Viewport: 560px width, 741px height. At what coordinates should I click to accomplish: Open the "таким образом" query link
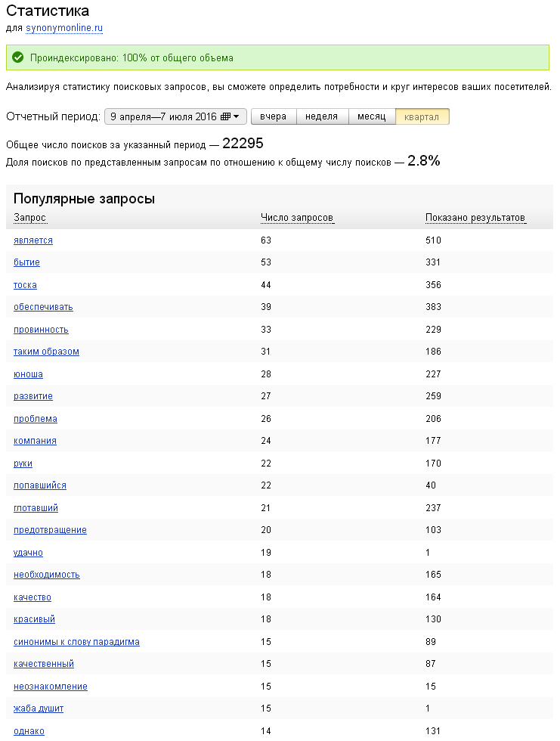click(x=46, y=352)
